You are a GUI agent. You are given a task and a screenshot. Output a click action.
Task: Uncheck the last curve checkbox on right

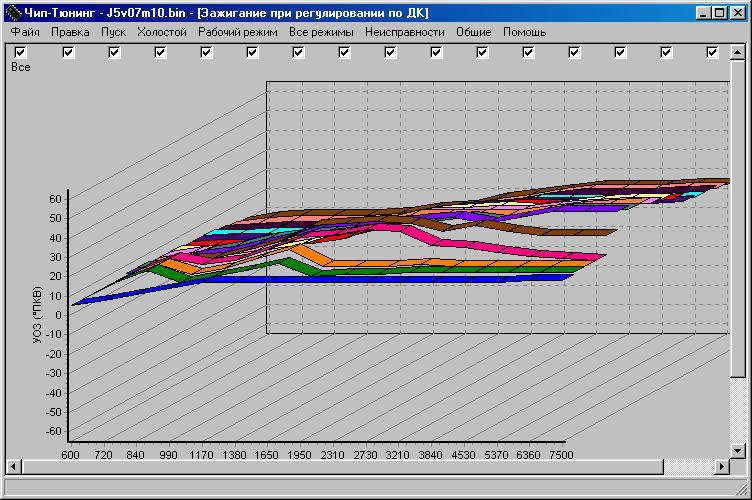(x=712, y=52)
